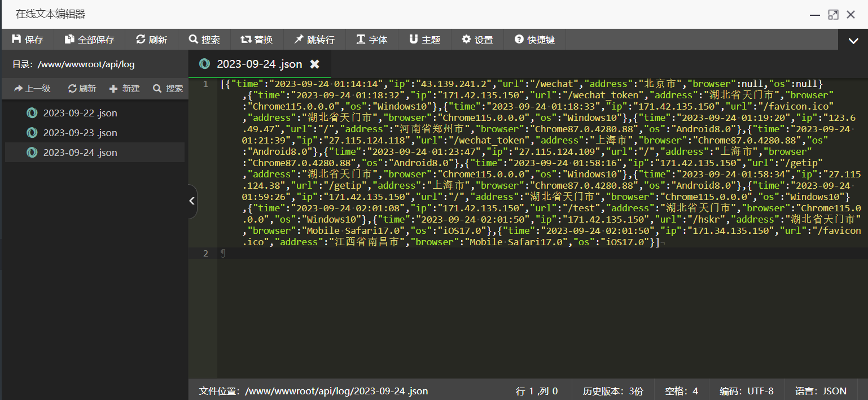Go up one directory (上一级)

[x=32, y=89]
